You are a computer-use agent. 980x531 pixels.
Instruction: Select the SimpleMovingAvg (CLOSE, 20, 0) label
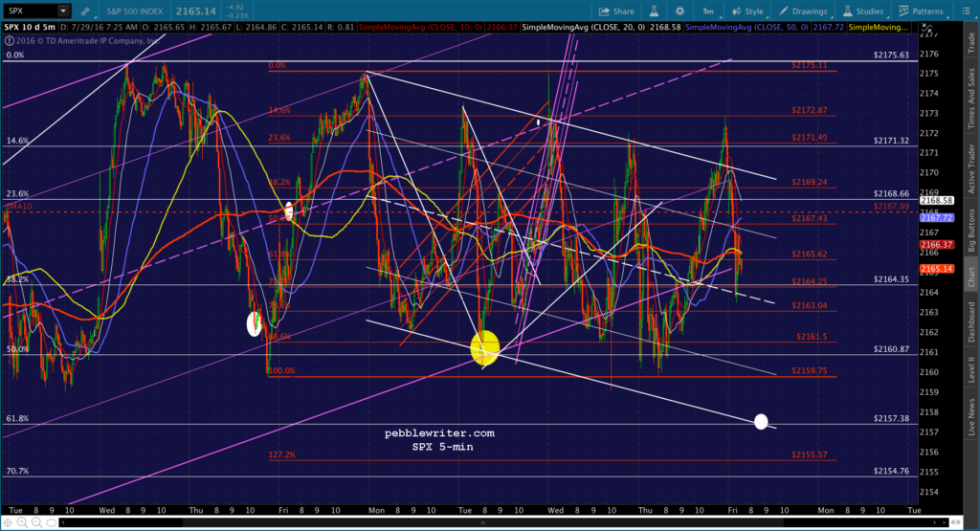(x=583, y=28)
